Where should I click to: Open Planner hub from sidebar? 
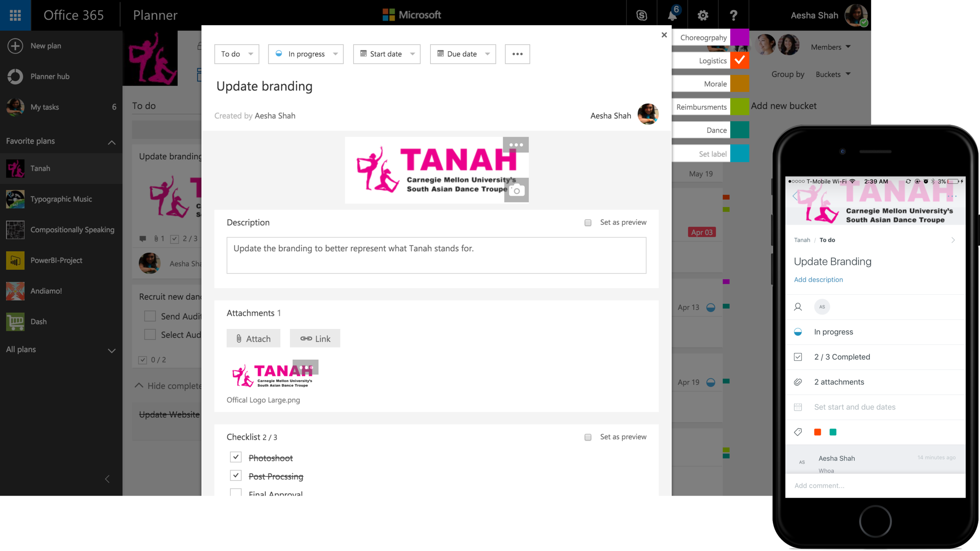pos(50,76)
